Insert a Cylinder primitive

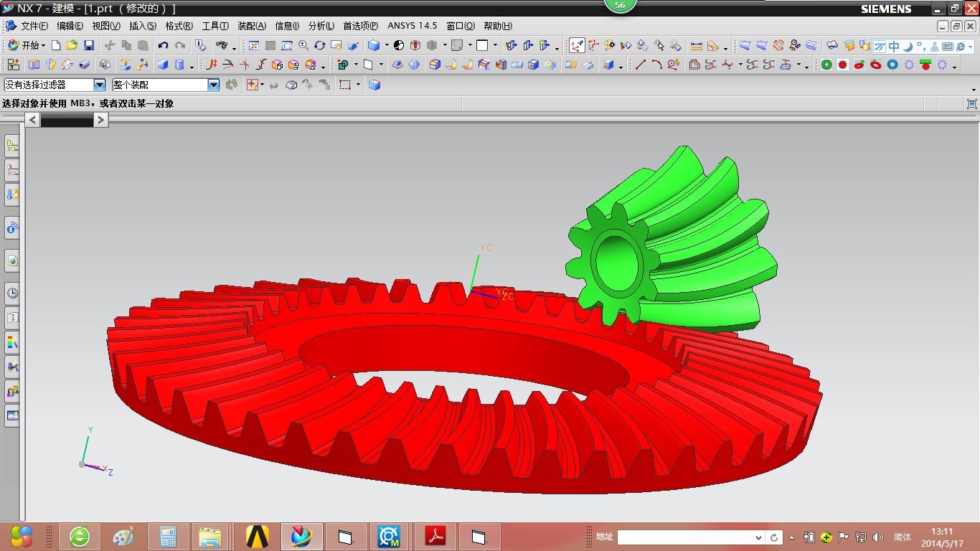click(x=179, y=65)
